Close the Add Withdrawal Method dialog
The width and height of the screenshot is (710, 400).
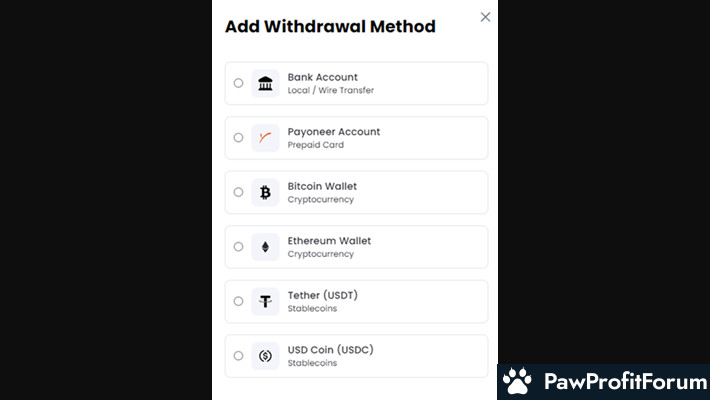[485, 17]
